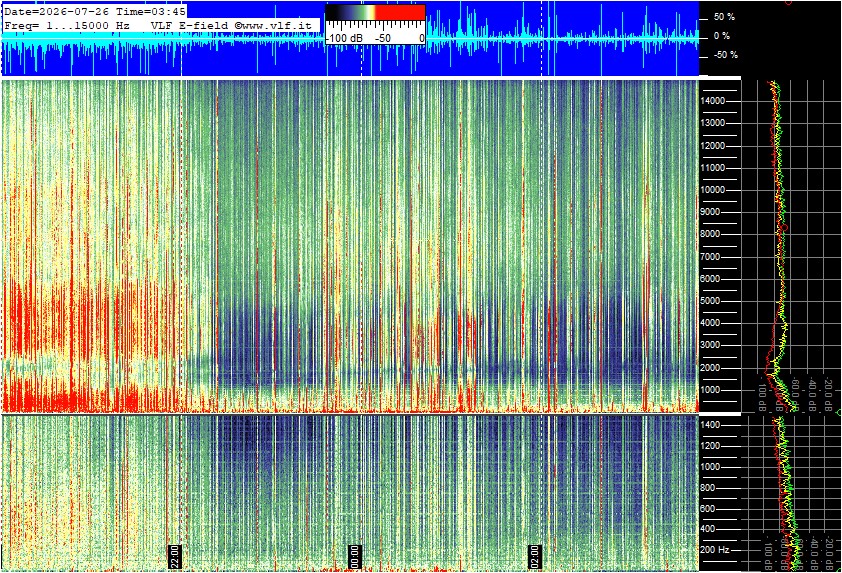842x573 pixels.
Task: Click the red circle marker on spectrum curve
Action: pos(786,228)
